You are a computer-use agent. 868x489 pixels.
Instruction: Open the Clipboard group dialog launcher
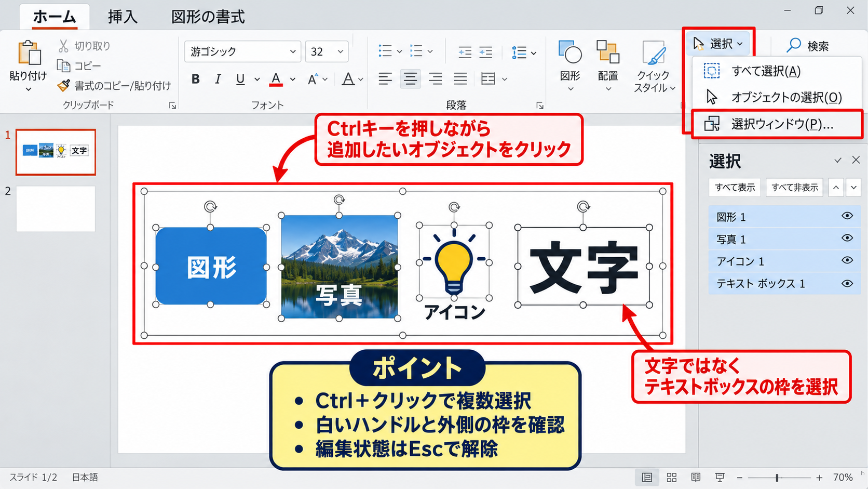click(x=172, y=105)
